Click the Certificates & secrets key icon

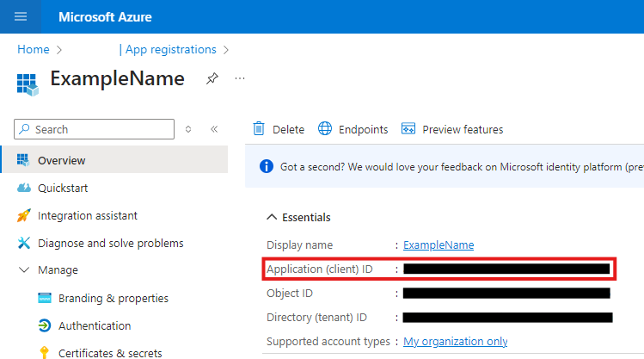pos(45,353)
